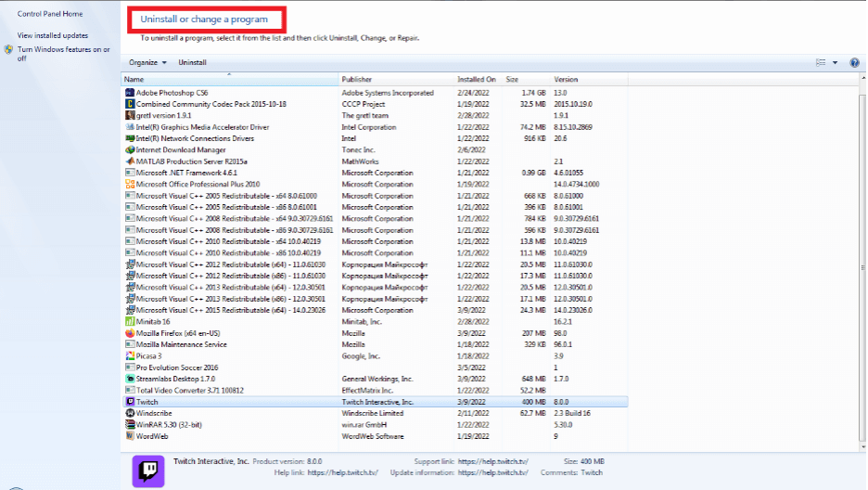Screen dimensions: 868x490
Task: Click the Combined Community Codec Pack icon
Action: (x=130, y=104)
